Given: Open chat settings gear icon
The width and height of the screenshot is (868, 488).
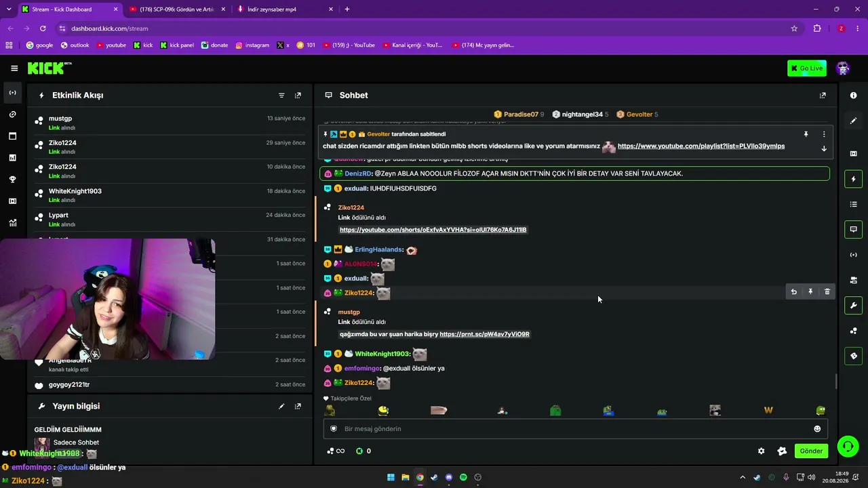Looking at the screenshot, I should point(761,451).
